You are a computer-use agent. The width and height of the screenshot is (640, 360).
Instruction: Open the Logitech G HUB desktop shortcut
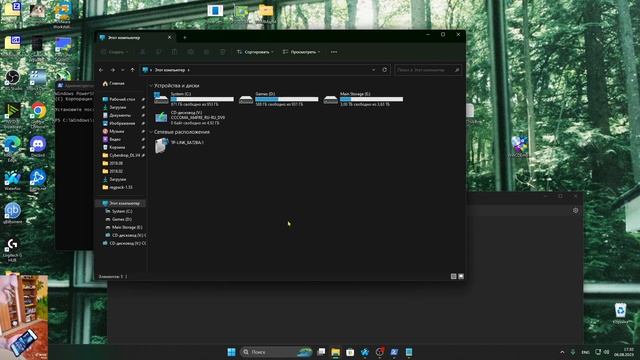pyautogui.click(x=12, y=250)
